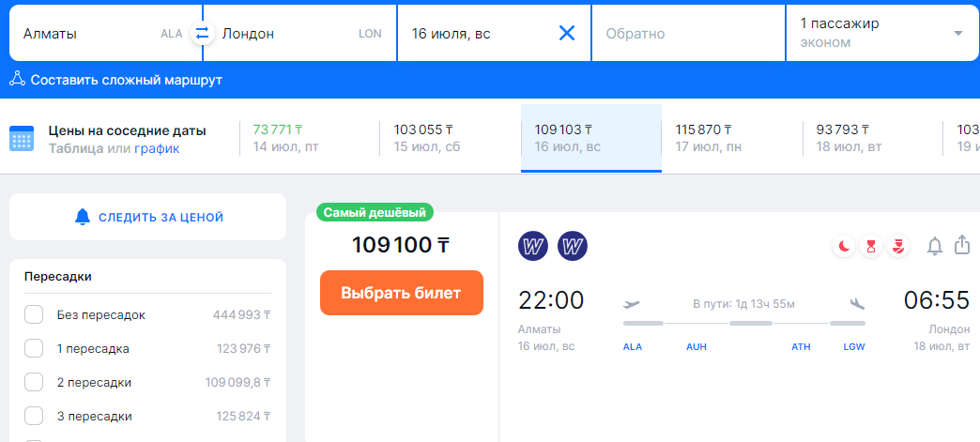The width and height of the screenshot is (980, 442).
Task: Click the red baggage warning icon
Action: pos(898,247)
